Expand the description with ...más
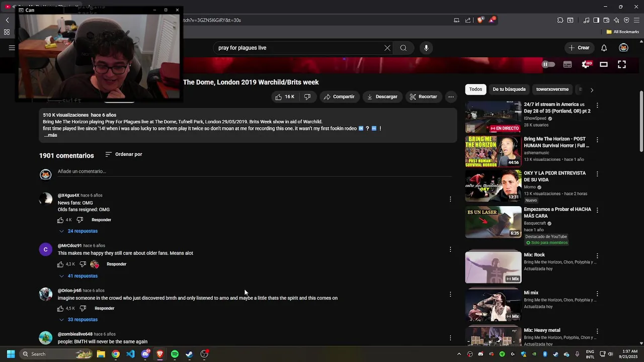Screen dimensions: 644x362 pos(50,135)
